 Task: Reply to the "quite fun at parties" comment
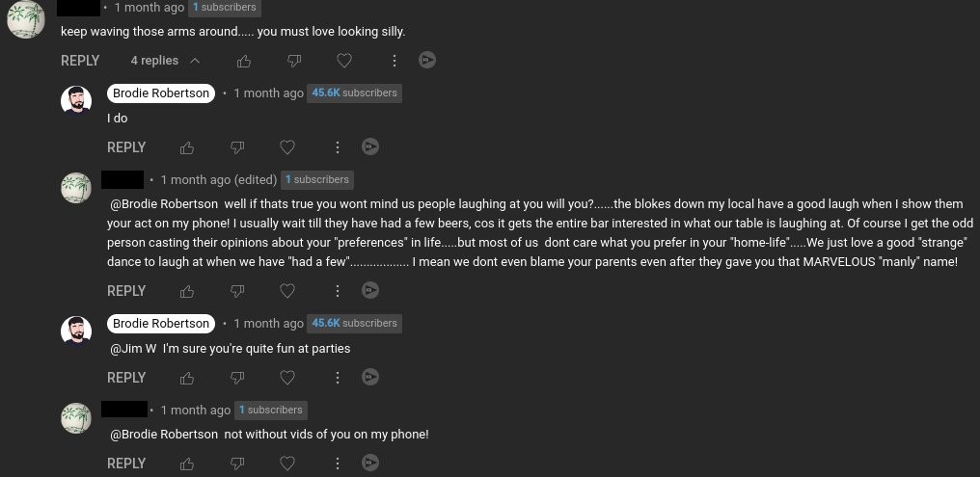126,378
